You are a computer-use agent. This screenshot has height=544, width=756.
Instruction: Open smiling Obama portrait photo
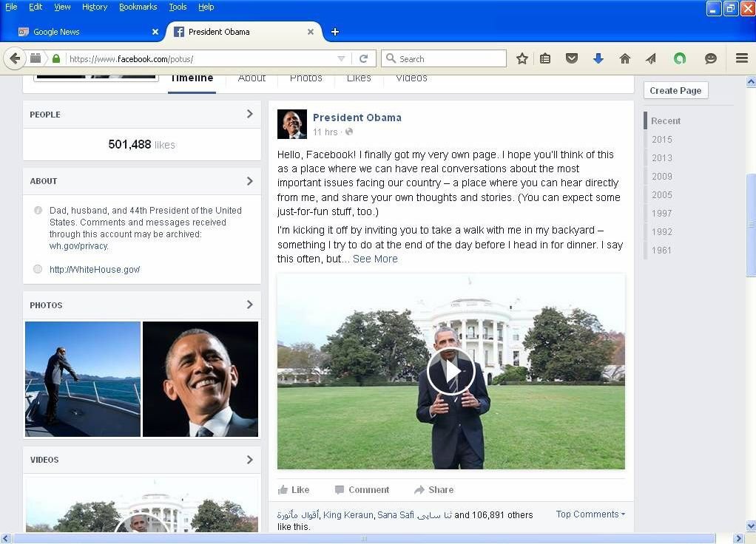[x=200, y=379]
